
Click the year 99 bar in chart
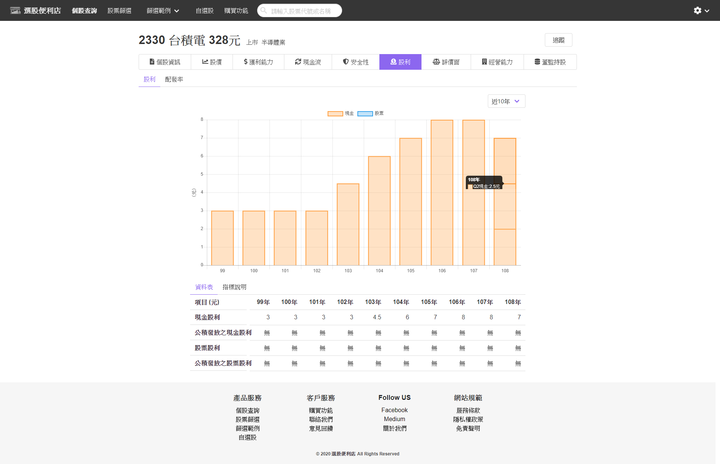pyautogui.click(x=222, y=238)
